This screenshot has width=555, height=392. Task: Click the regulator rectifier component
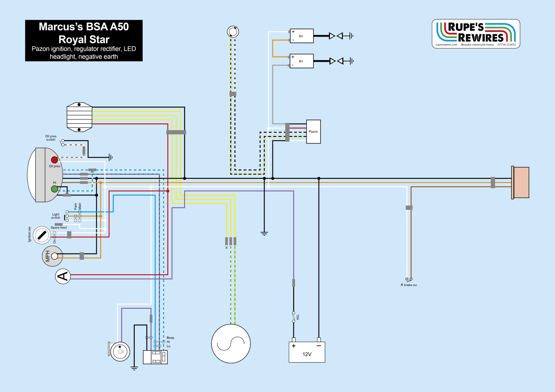(x=79, y=117)
